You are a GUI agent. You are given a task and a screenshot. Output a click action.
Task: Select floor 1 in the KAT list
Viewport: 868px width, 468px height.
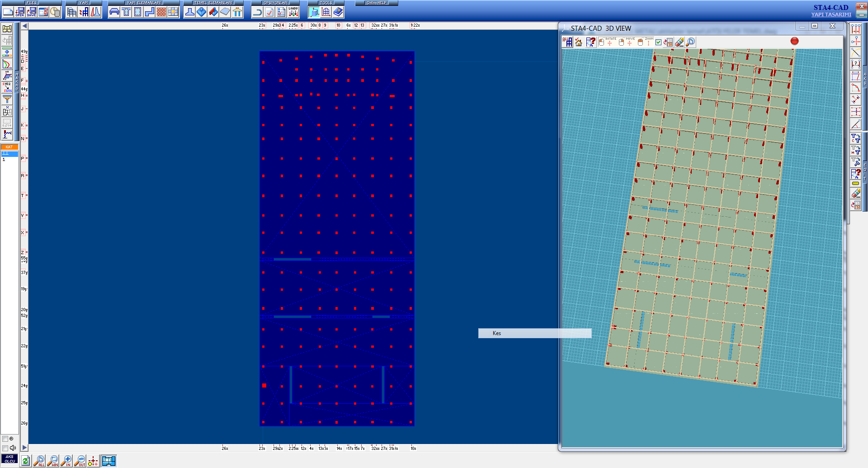[4, 160]
